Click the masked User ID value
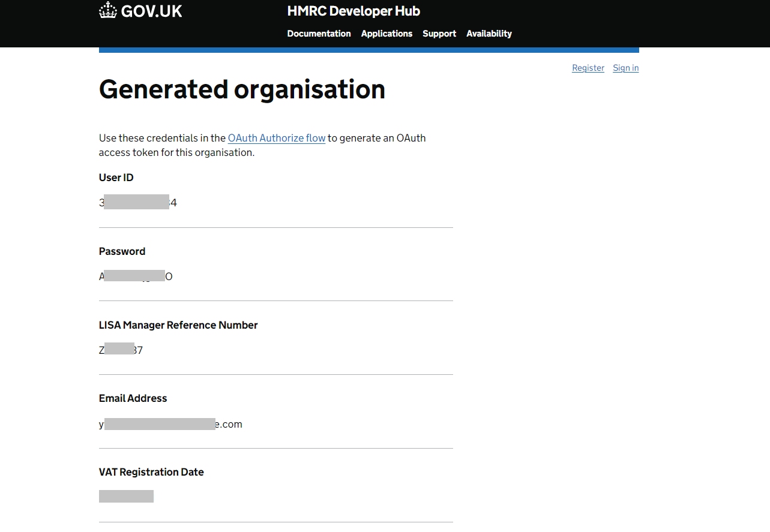 (138, 202)
